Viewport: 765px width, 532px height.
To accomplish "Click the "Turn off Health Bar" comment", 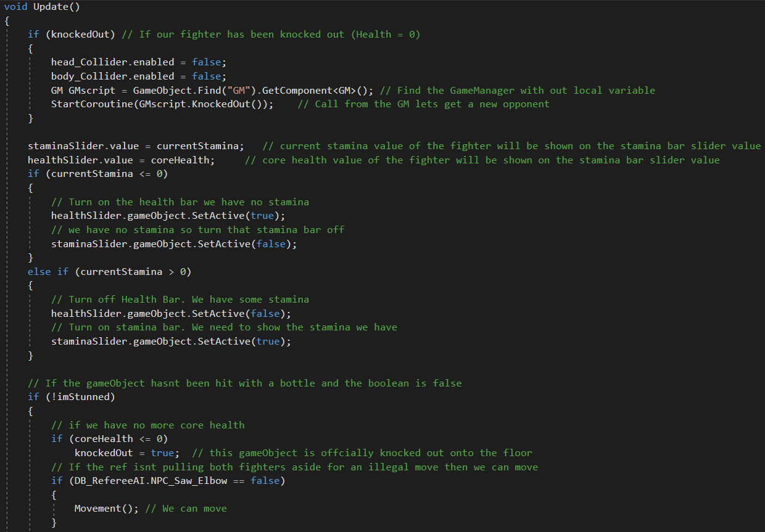I will click(180, 300).
